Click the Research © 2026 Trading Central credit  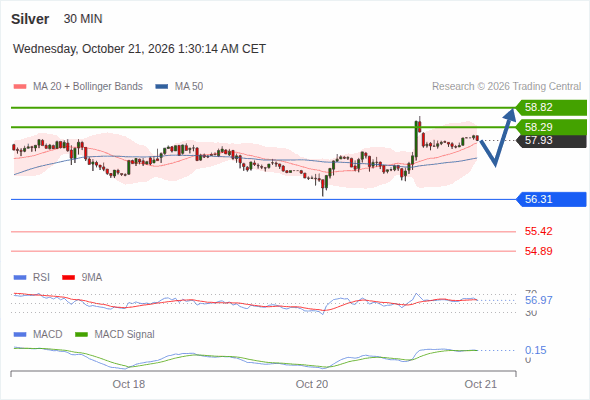(x=506, y=87)
